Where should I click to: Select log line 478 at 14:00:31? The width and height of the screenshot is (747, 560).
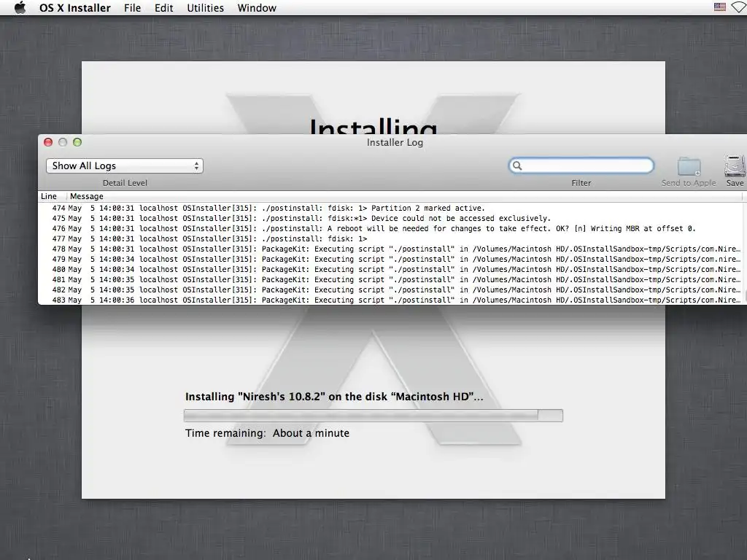[x=391, y=249]
